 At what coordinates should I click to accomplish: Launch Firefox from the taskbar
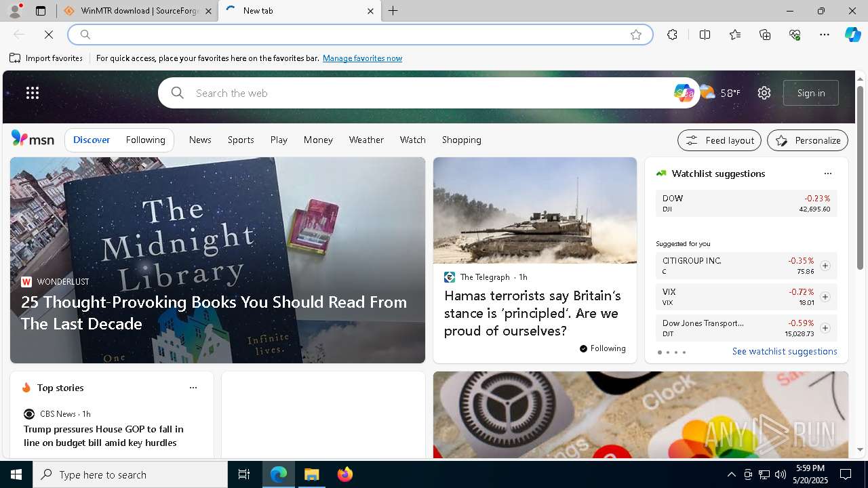[345, 474]
